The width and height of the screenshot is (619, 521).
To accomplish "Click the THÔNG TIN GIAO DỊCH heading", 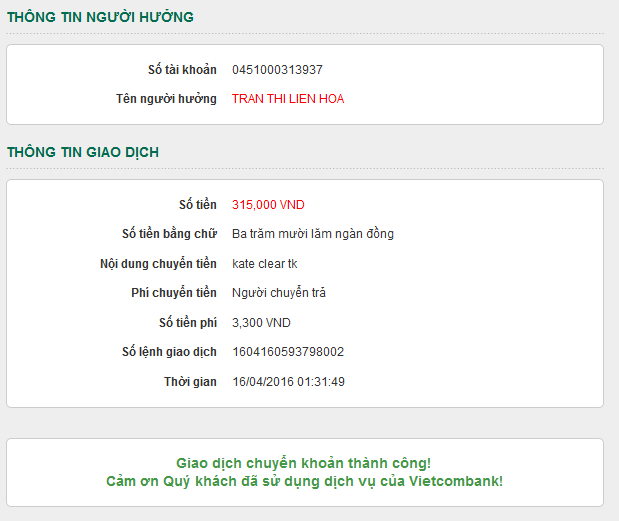I will click(x=83, y=152).
